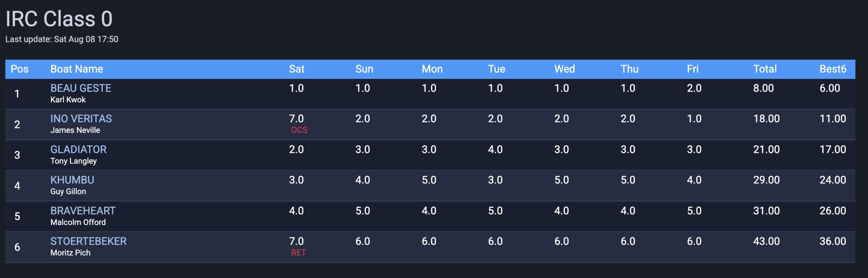Image resolution: width=868 pixels, height=278 pixels.
Task: Open the STOERTEBEKER boat link
Action: 88,241
